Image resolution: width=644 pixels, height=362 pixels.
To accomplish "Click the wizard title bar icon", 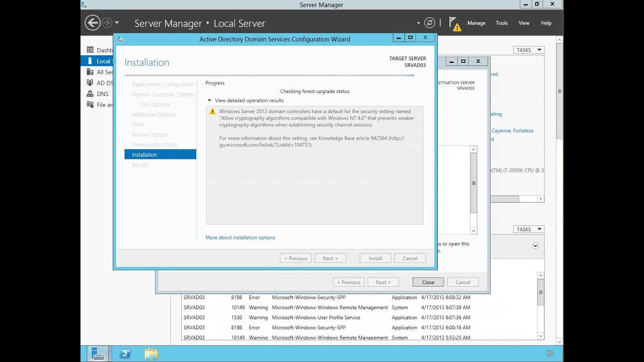I will 120,39.
